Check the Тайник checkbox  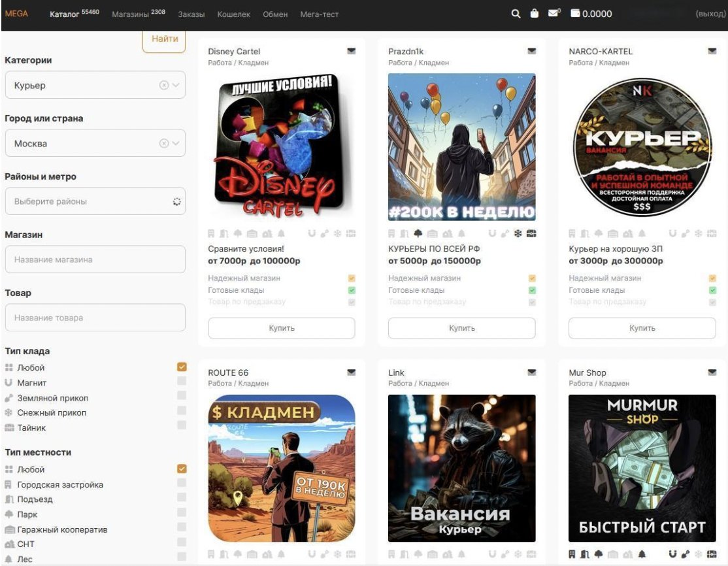(182, 425)
